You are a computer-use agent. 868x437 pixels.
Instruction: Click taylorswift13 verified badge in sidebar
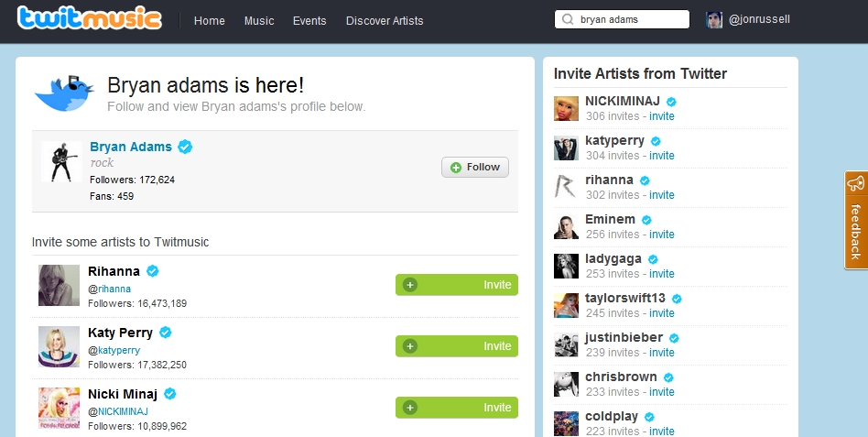click(677, 299)
